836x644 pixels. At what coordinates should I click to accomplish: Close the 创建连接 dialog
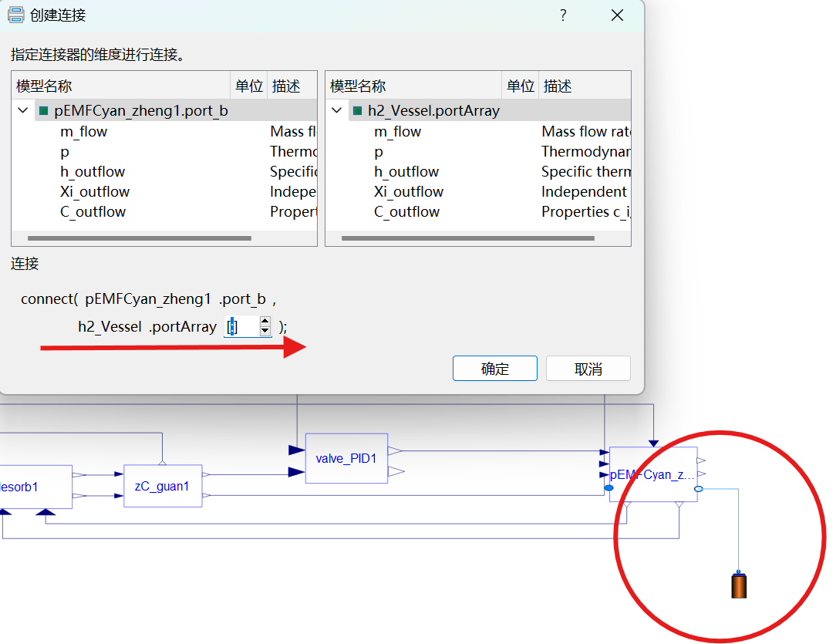coord(618,15)
